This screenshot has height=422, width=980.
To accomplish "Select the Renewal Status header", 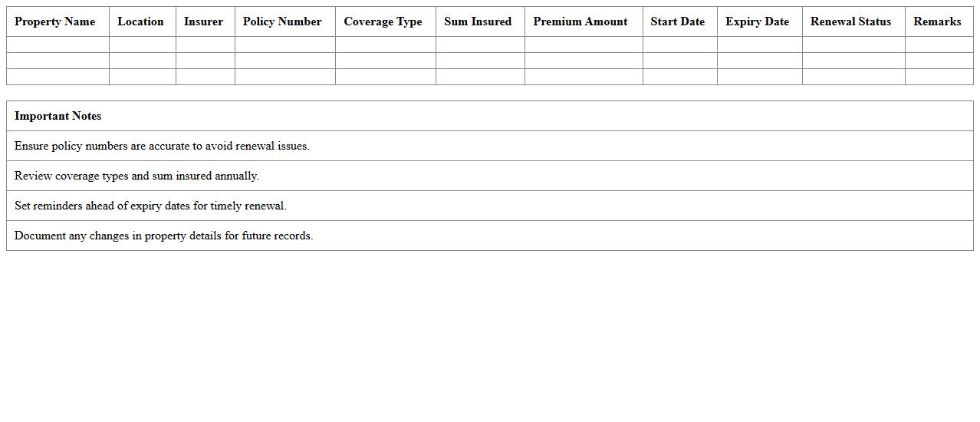I will (x=853, y=21).
